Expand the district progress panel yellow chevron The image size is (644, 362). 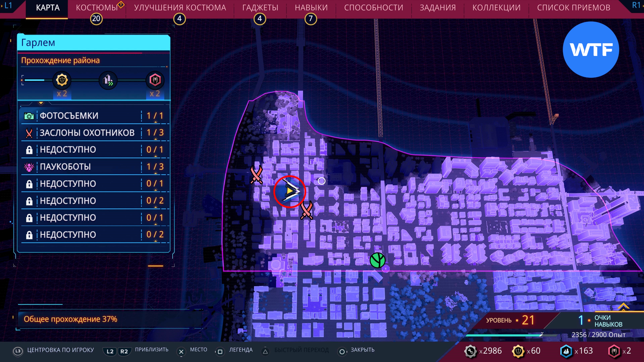[x=41, y=103]
